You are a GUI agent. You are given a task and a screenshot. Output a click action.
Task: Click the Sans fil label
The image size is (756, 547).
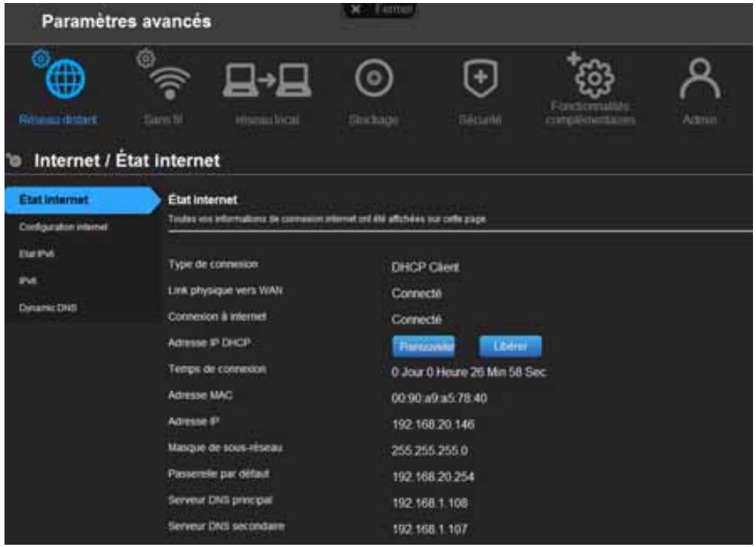[x=164, y=120]
